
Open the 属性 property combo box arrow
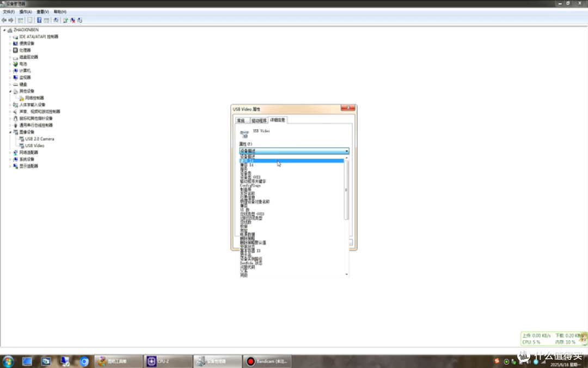(346, 151)
